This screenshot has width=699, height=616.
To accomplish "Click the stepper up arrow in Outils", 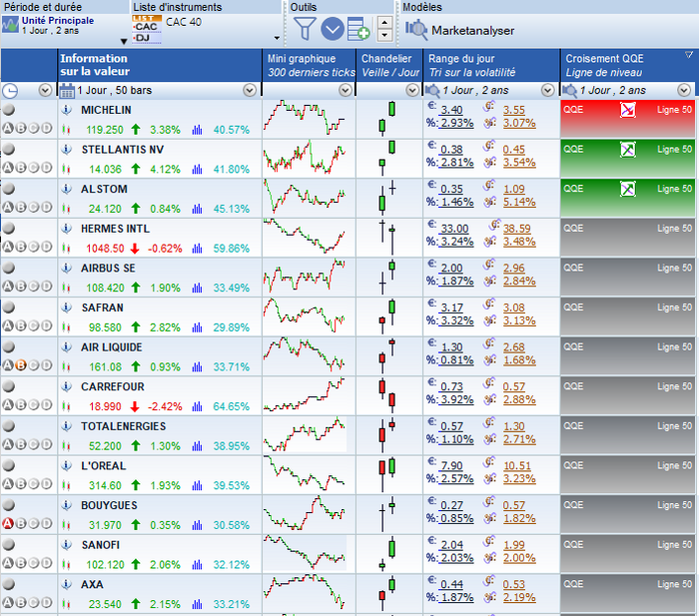I will coord(384,23).
